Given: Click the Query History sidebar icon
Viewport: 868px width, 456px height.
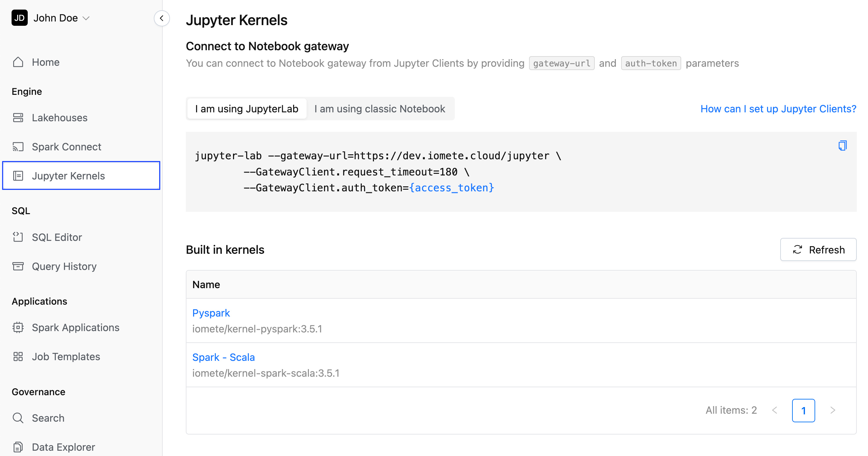Looking at the screenshot, I should [18, 266].
